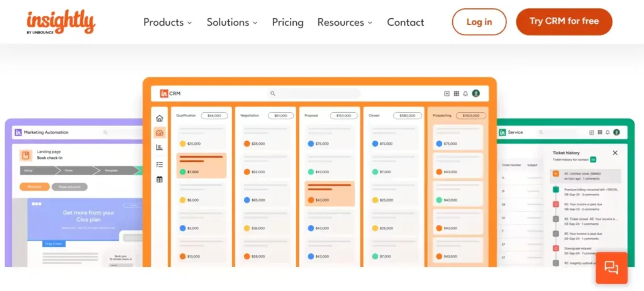Click the user avatar in CRM header
The image size is (644, 291).
click(476, 93)
